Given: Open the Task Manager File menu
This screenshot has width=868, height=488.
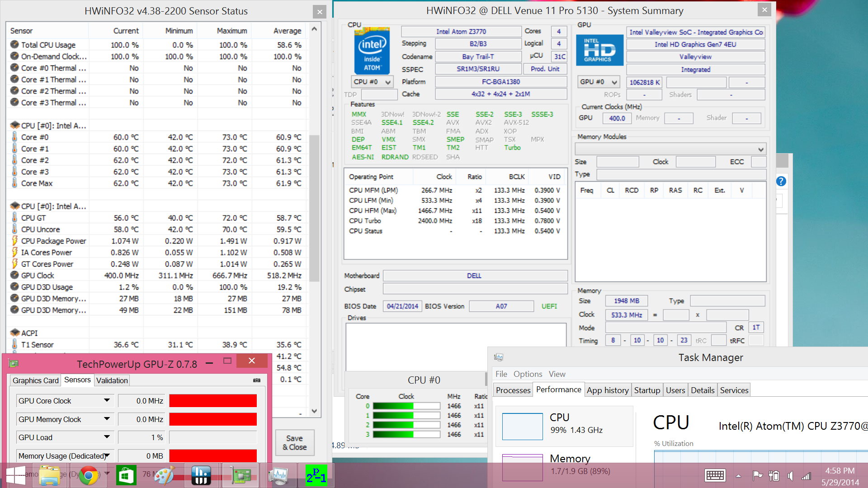Looking at the screenshot, I should pyautogui.click(x=501, y=374).
